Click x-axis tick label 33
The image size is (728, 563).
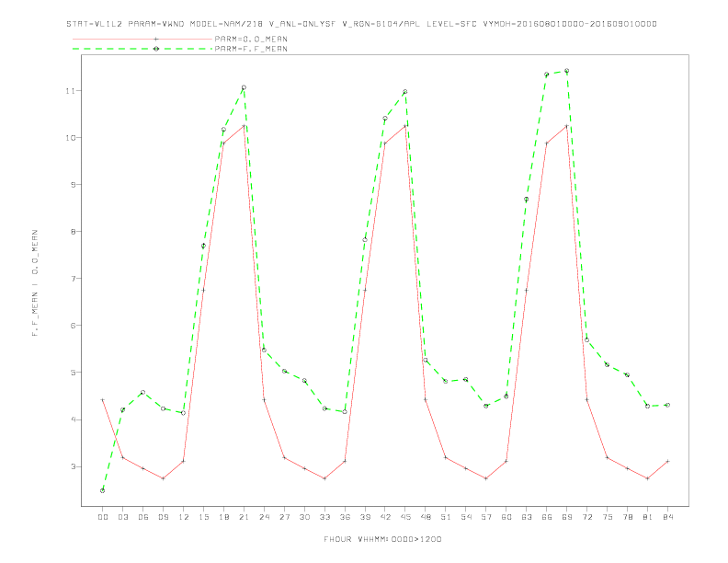(x=324, y=517)
